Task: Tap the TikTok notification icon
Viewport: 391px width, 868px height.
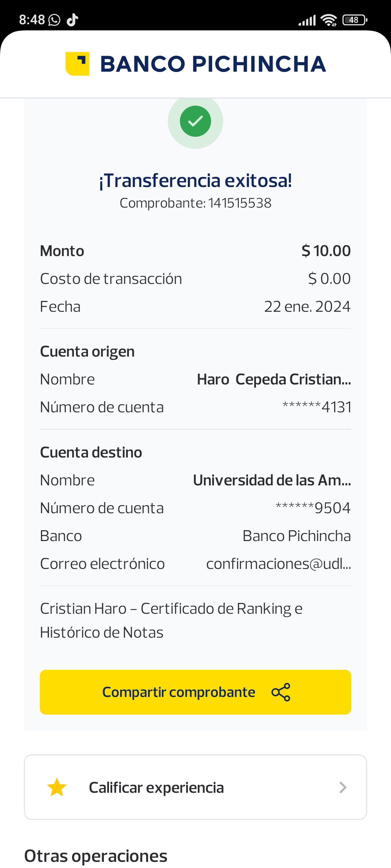Action: 72,20
